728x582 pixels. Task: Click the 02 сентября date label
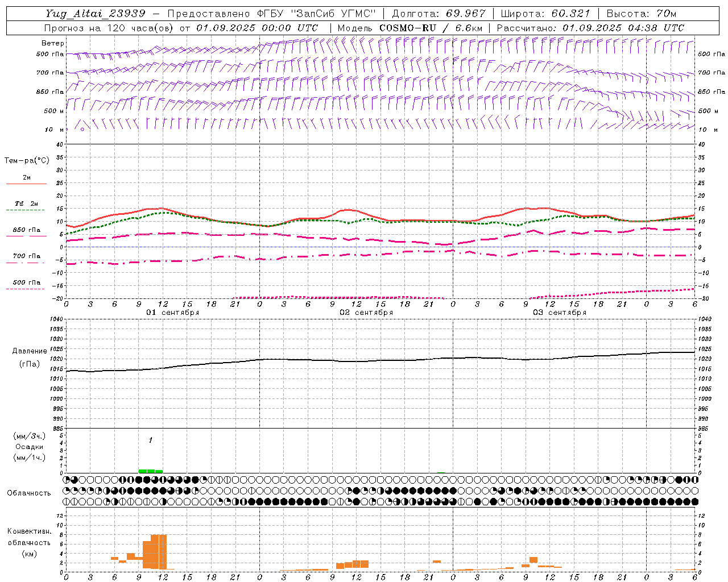366,313
